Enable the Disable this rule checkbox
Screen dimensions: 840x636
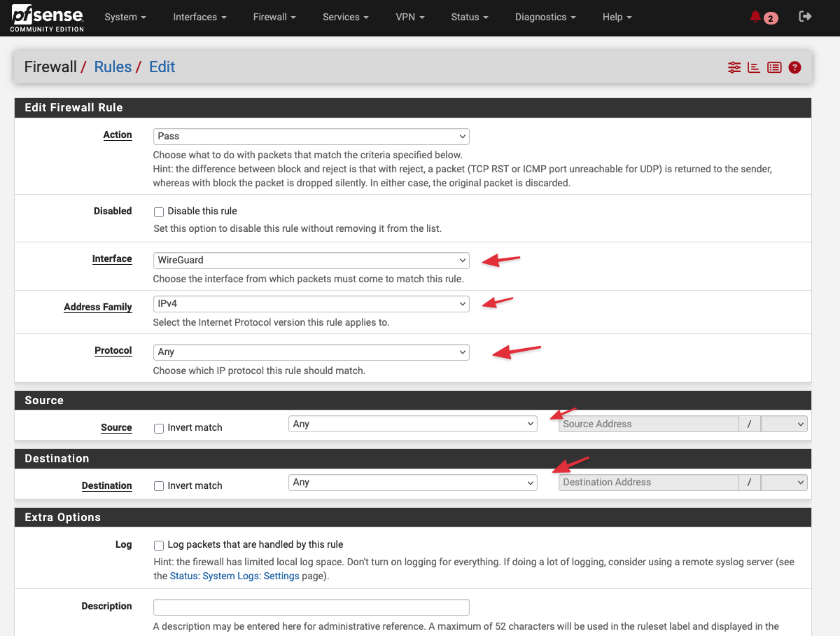(159, 212)
